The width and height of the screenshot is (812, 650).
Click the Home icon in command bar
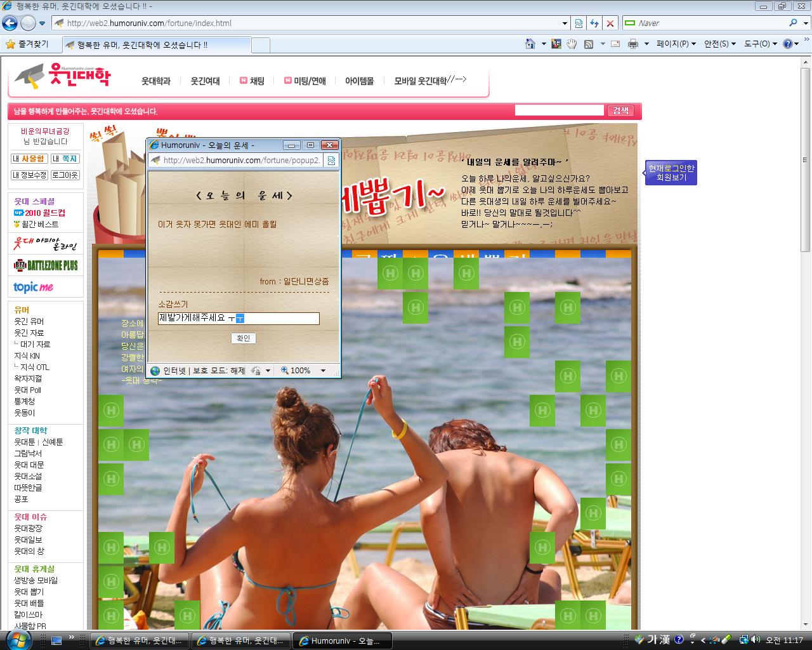(530, 44)
